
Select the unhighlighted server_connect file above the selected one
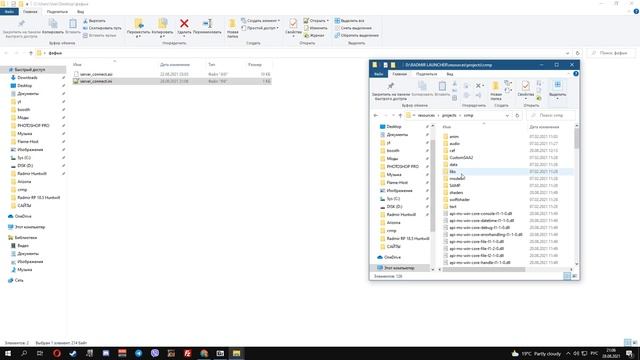[x=172, y=74]
